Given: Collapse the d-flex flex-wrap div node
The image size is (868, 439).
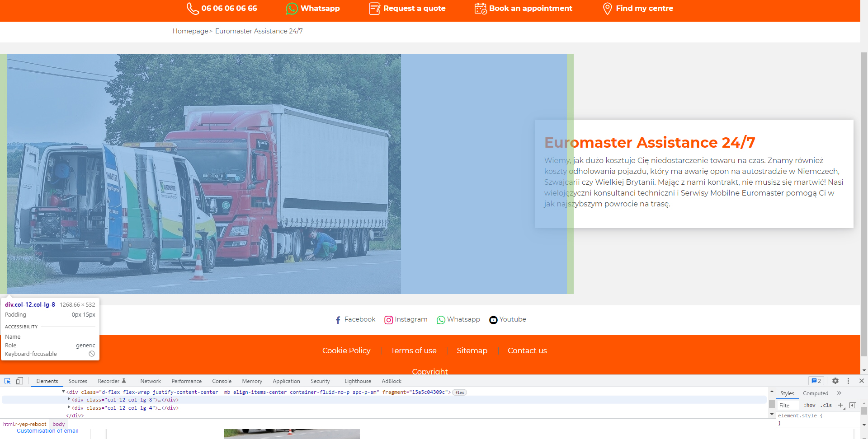Looking at the screenshot, I should [63, 392].
